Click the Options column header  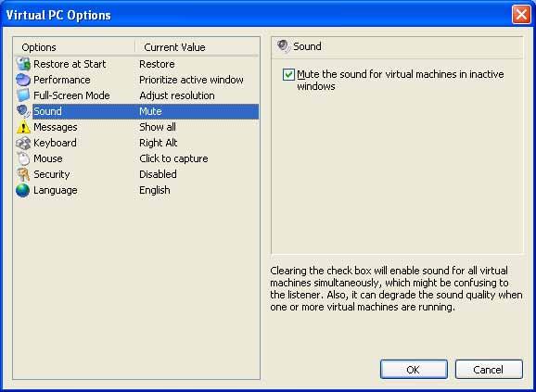[74, 47]
